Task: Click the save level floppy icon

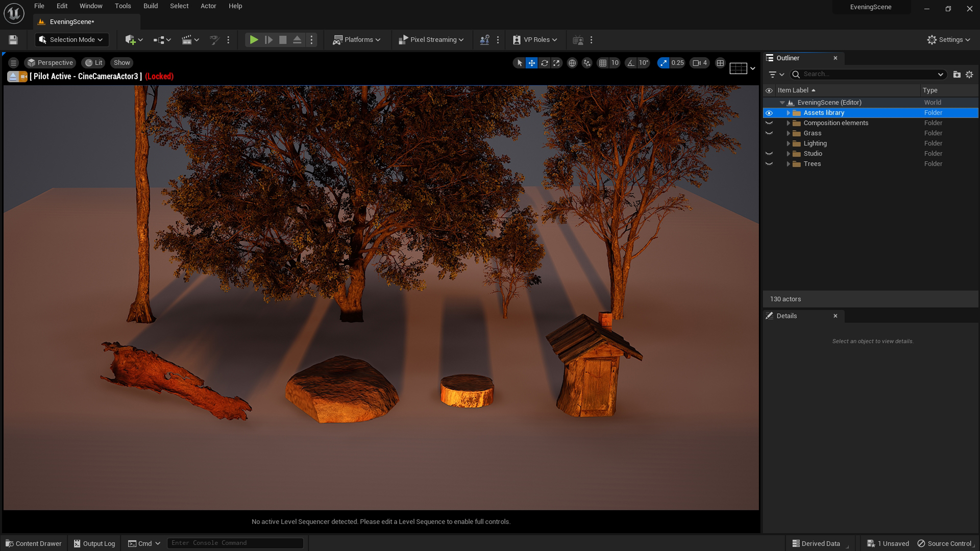Action: 13,40
